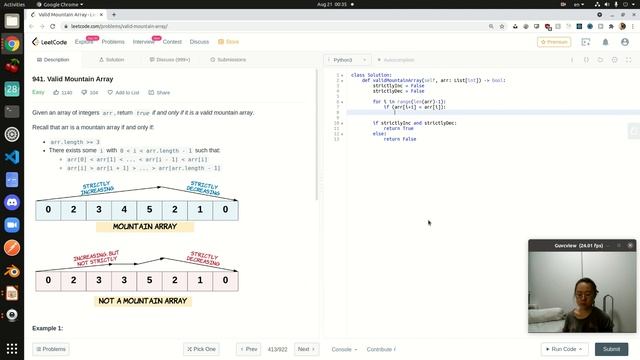This screenshot has height=360, width=640.
Task: Open the Python3 language dropdown
Action: click(x=347, y=60)
